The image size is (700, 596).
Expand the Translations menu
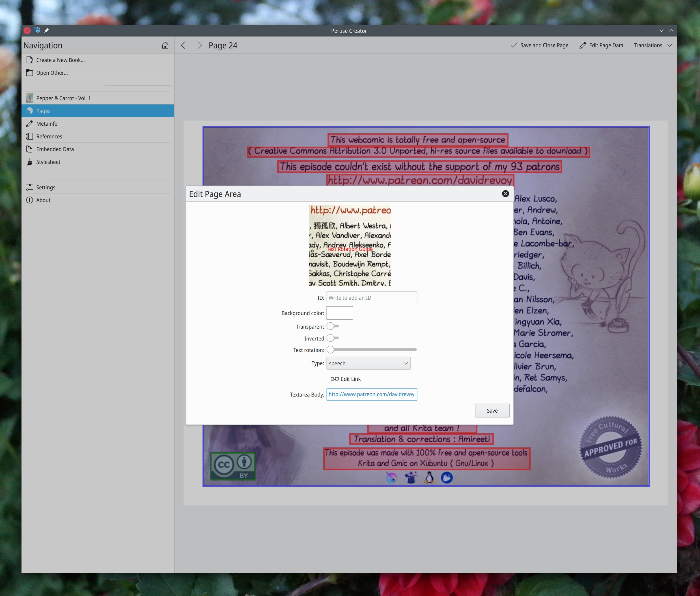click(x=652, y=45)
